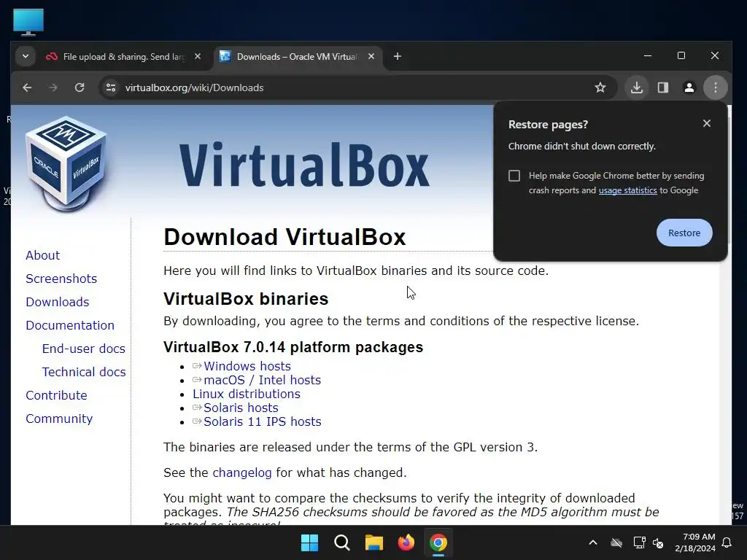This screenshot has height=560, width=747.
Task: Open a new tab with the plus button
Action: tap(398, 57)
